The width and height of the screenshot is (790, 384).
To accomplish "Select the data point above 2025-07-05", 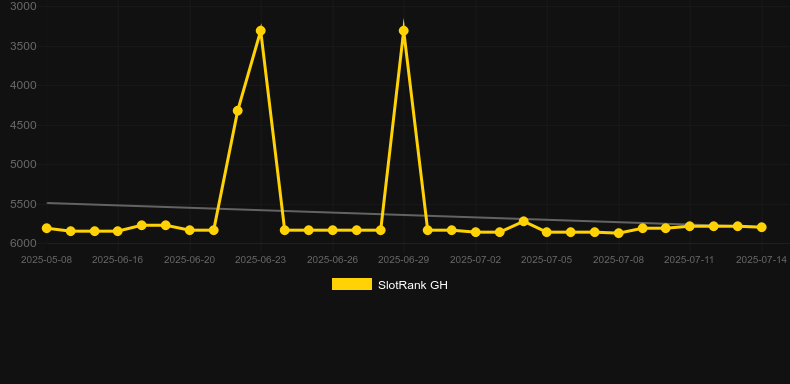I will click(x=547, y=232).
